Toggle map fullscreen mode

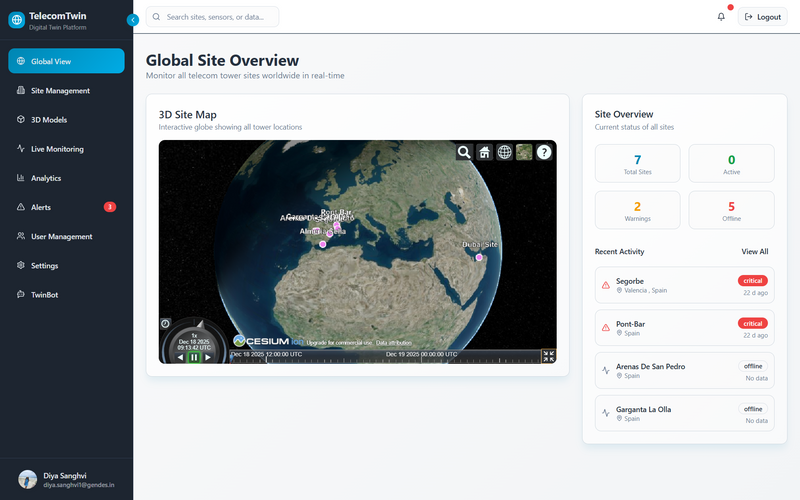point(548,355)
